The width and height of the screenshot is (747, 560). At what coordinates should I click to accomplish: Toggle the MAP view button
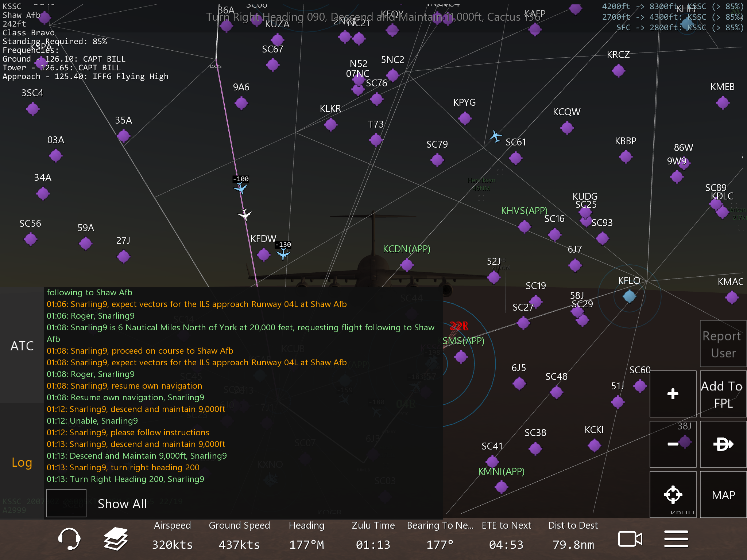tap(723, 495)
